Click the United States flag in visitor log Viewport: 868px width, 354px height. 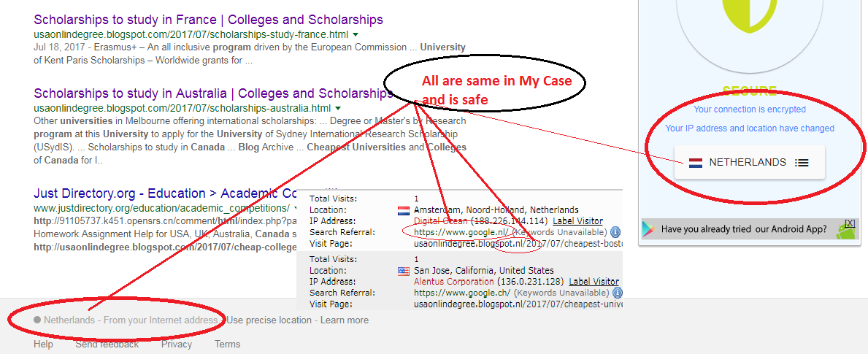point(404,271)
